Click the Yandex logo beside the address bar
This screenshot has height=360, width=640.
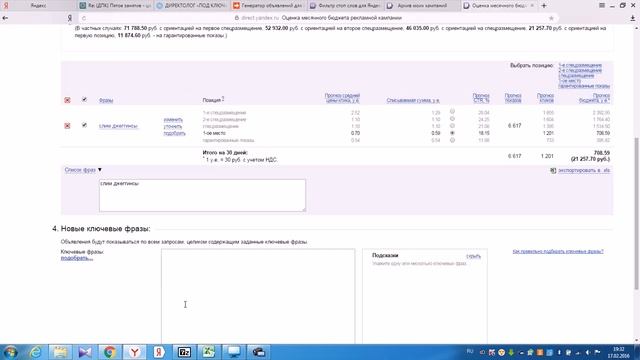[70, 18]
